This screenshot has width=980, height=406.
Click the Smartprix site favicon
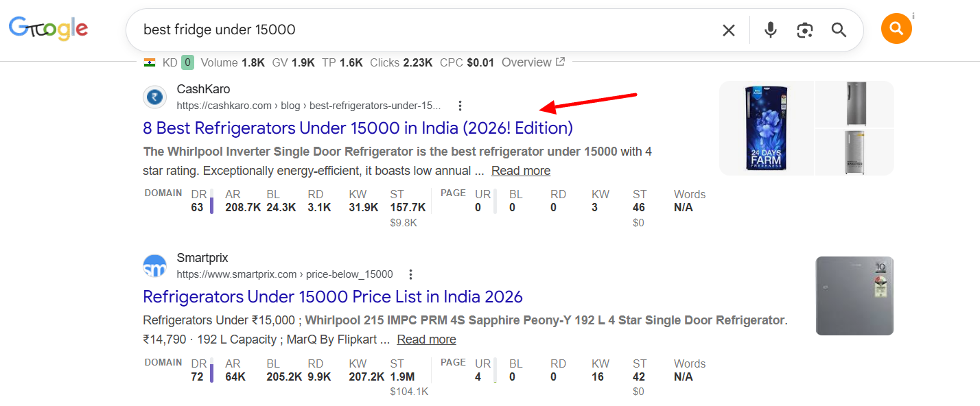(x=155, y=266)
